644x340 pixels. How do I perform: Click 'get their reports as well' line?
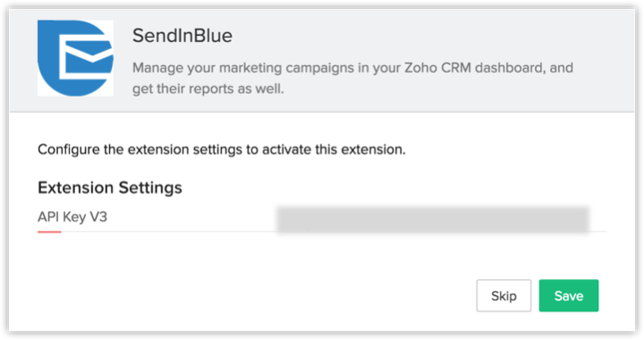(208, 89)
